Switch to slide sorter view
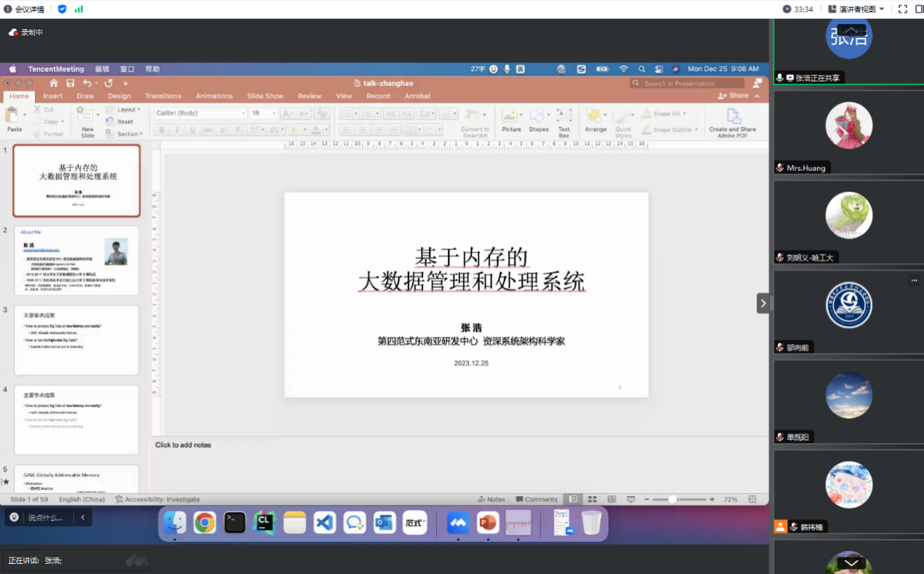The image size is (924, 574). click(593, 499)
